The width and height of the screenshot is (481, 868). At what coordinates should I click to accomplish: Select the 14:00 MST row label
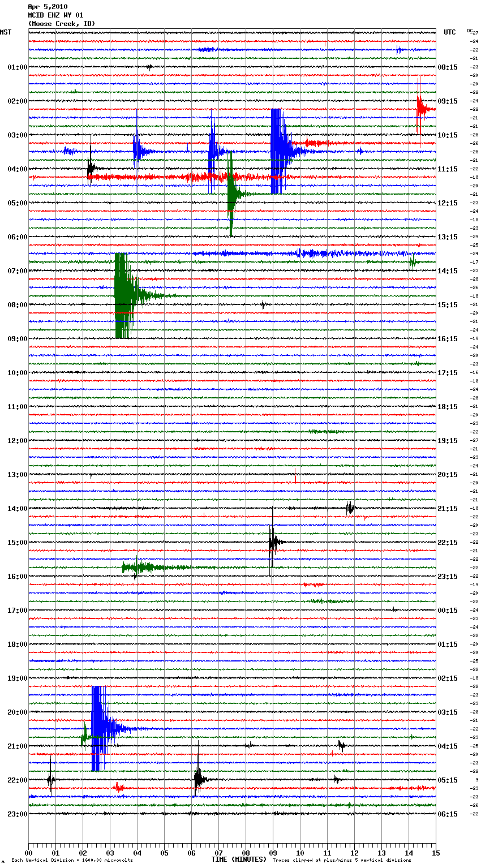tap(17, 509)
